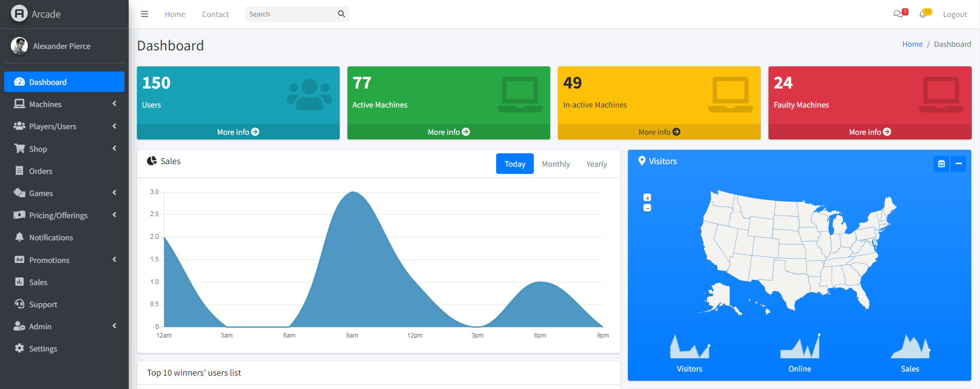Switch to the Monthly sales tab
The height and width of the screenshot is (389, 980).
[556, 164]
